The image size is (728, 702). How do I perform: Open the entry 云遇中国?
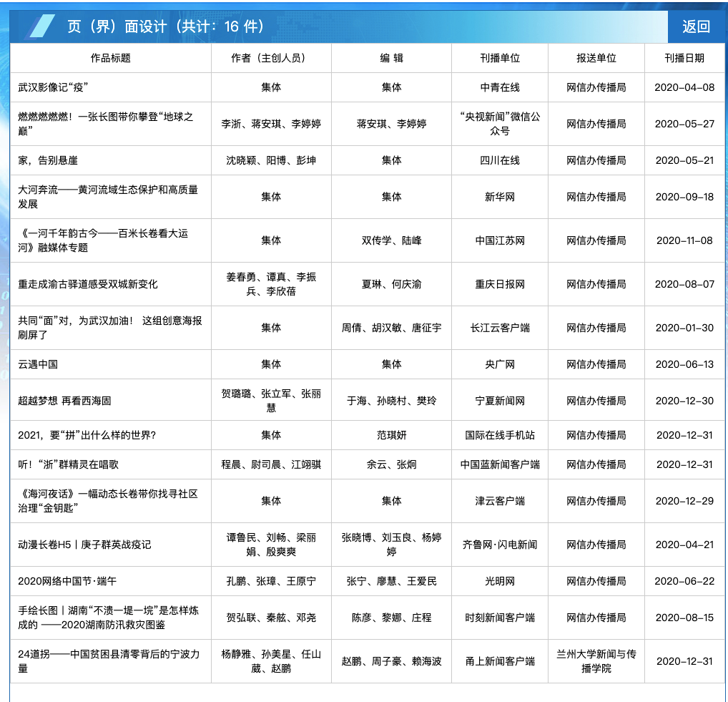coord(38,364)
